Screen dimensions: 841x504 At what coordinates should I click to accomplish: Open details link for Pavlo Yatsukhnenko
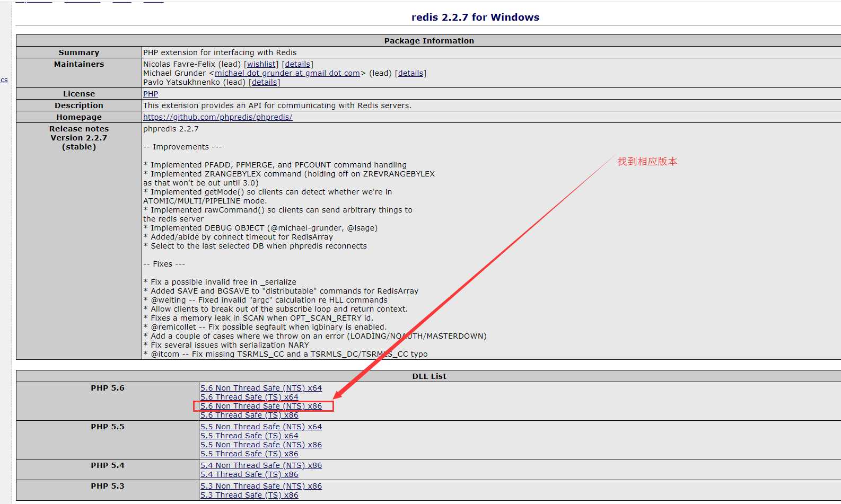click(264, 82)
